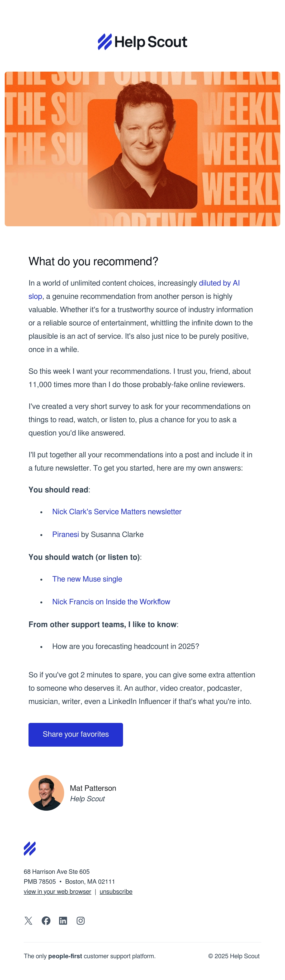Click the Help Scout logo at top
285x980 pixels.
click(x=142, y=42)
